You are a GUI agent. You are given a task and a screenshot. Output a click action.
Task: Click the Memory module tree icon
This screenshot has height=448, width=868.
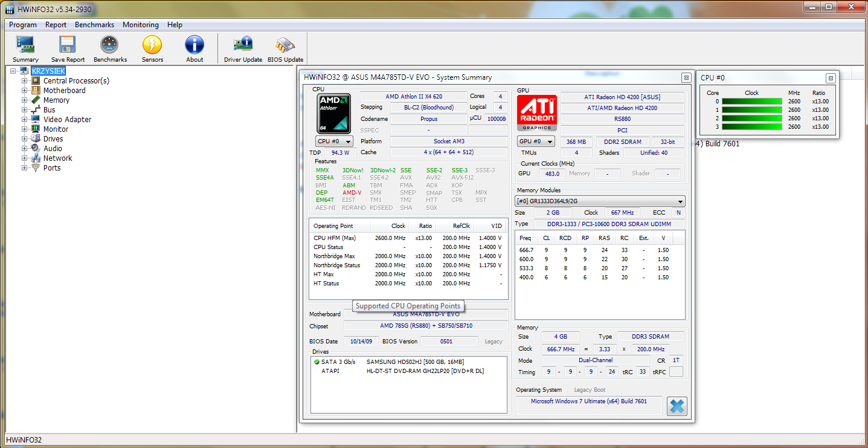point(36,100)
